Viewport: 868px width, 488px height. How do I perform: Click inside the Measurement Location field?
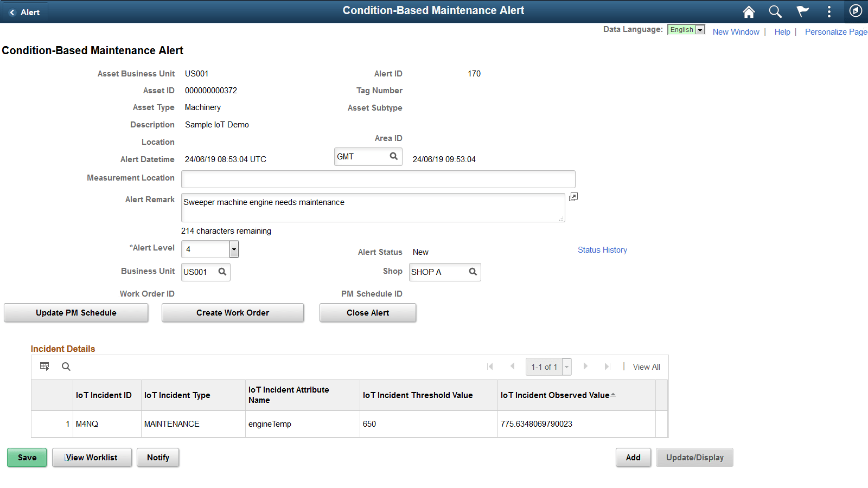(x=378, y=179)
